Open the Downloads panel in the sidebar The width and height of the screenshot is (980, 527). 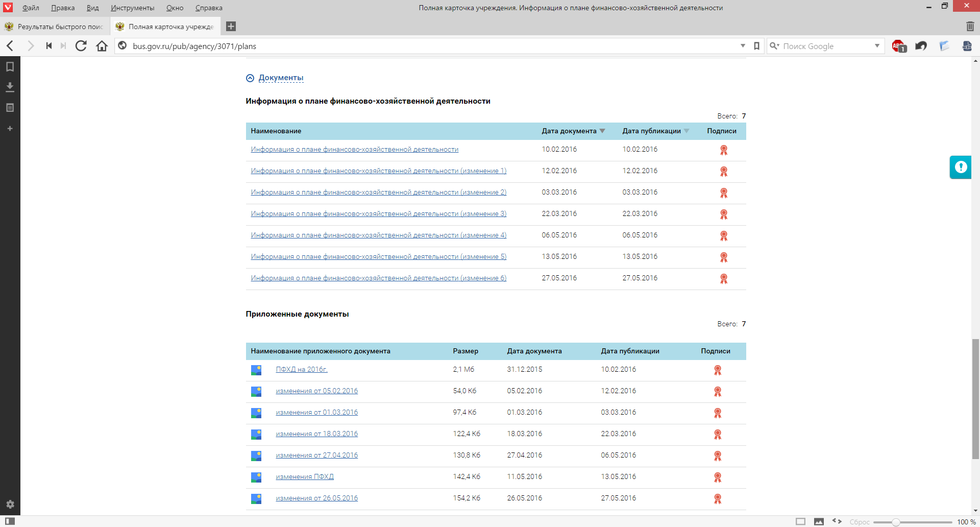tap(10, 87)
